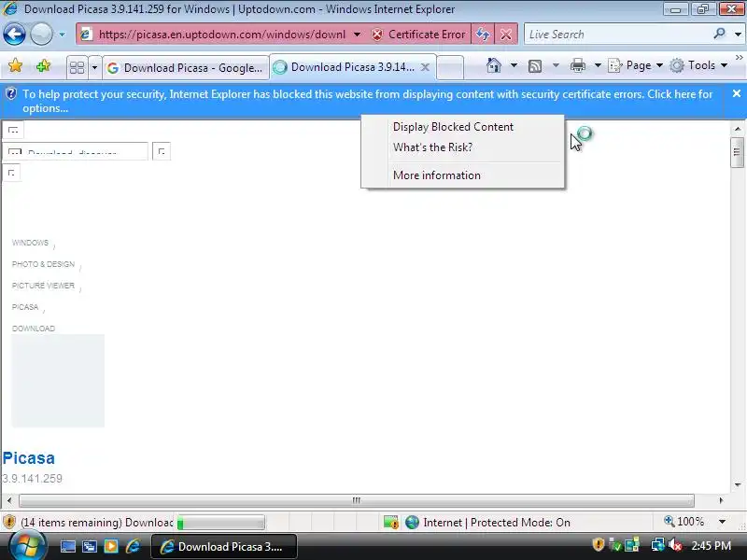
Task: Go back with the Back arrow button
Action: 14,35
